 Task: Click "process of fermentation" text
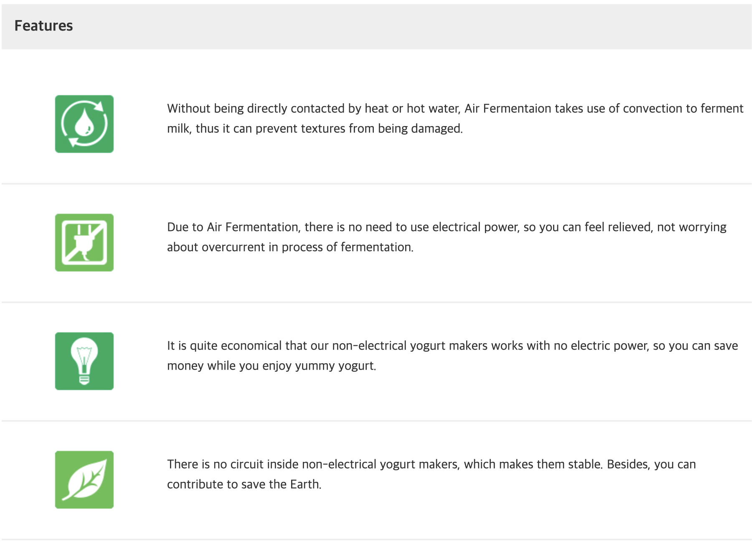click(x=347, y=247)
